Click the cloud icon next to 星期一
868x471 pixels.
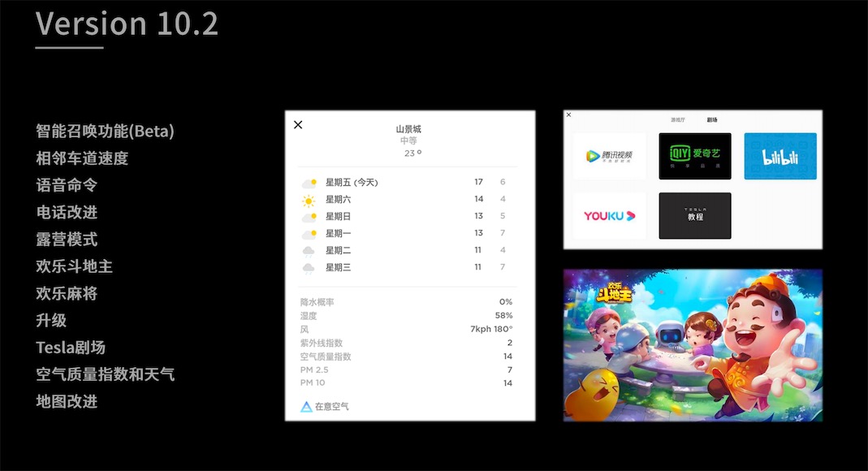click(x=309, y=232)
